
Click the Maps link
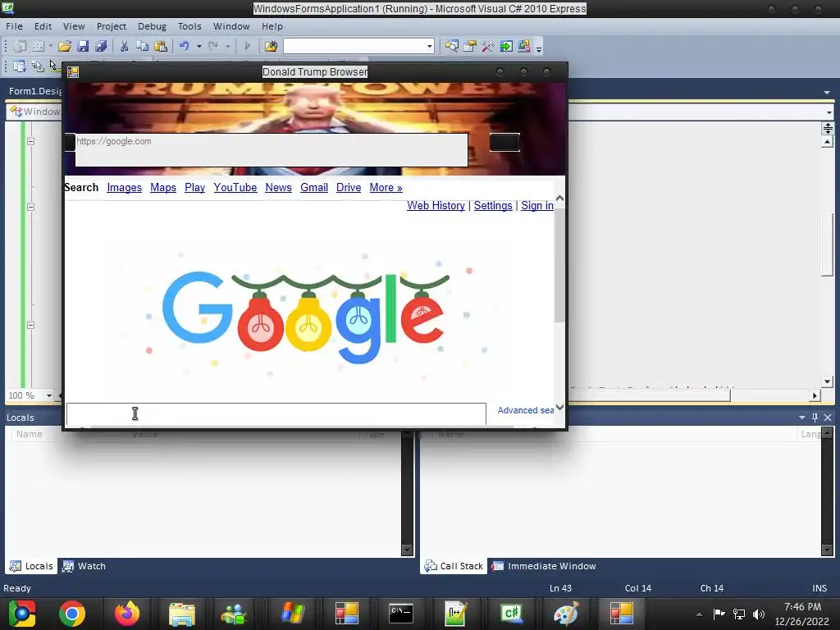click(x=163, y=188)
